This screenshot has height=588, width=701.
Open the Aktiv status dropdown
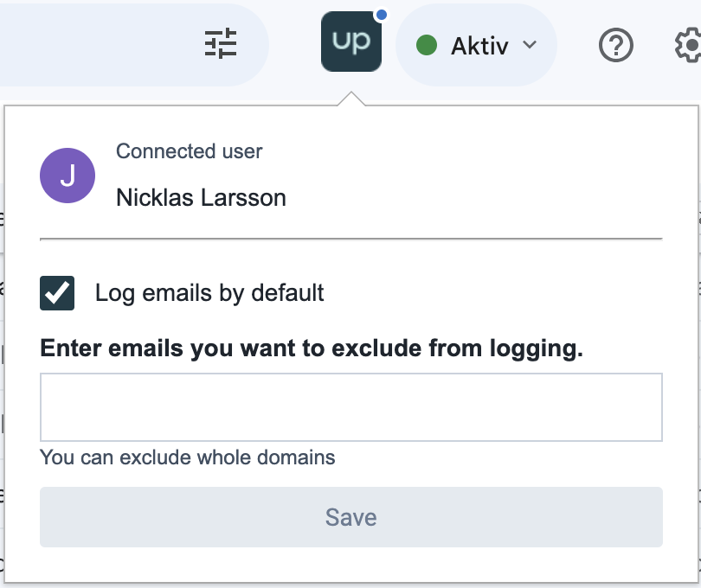click(476, 45)
